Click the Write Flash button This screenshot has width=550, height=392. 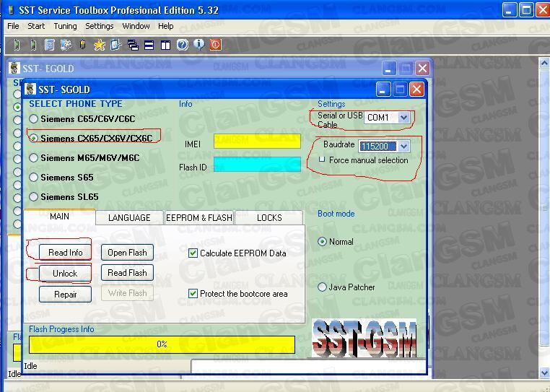click(127, 293)
